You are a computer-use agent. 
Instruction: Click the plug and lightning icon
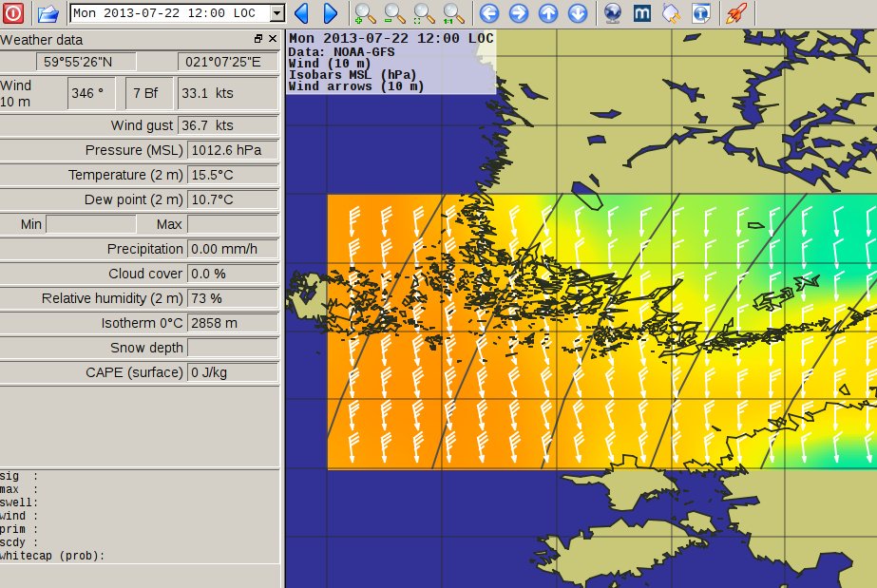click(671, 13)
